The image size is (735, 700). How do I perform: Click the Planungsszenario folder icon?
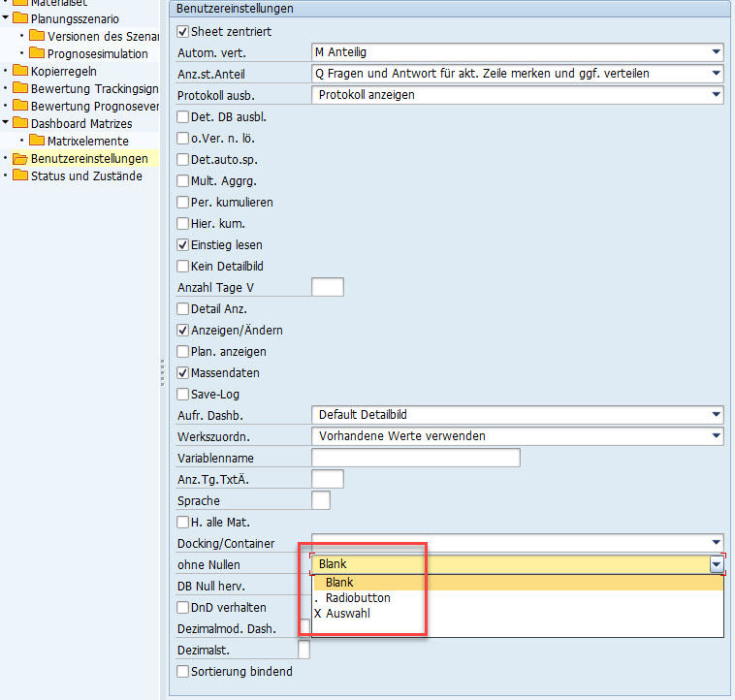coord(19,18)
